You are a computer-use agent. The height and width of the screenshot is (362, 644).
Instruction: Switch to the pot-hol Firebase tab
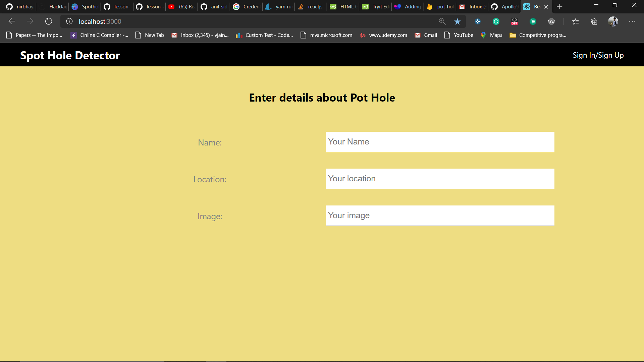pos(441,6)
